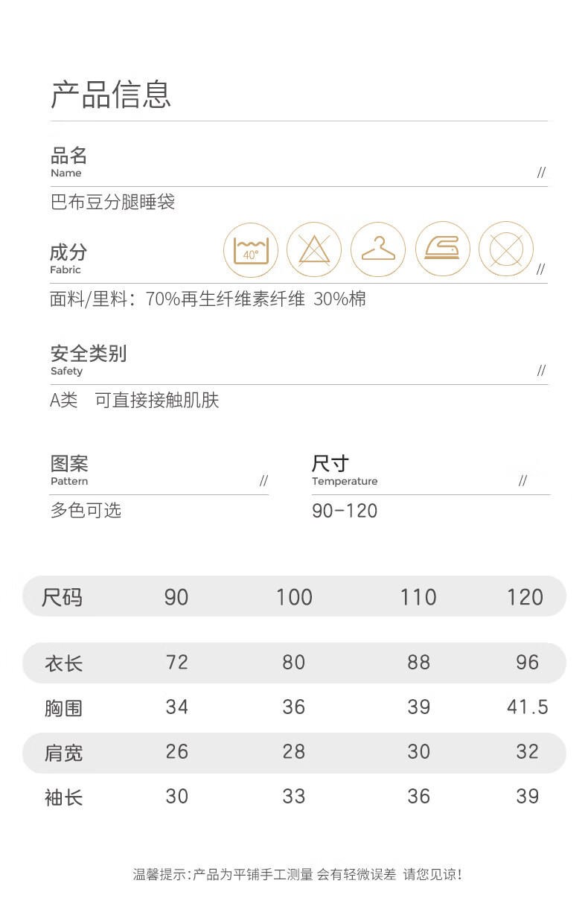
Task: Click the 温馨提示 measurement note at bottom
Action: coord(298,875)
